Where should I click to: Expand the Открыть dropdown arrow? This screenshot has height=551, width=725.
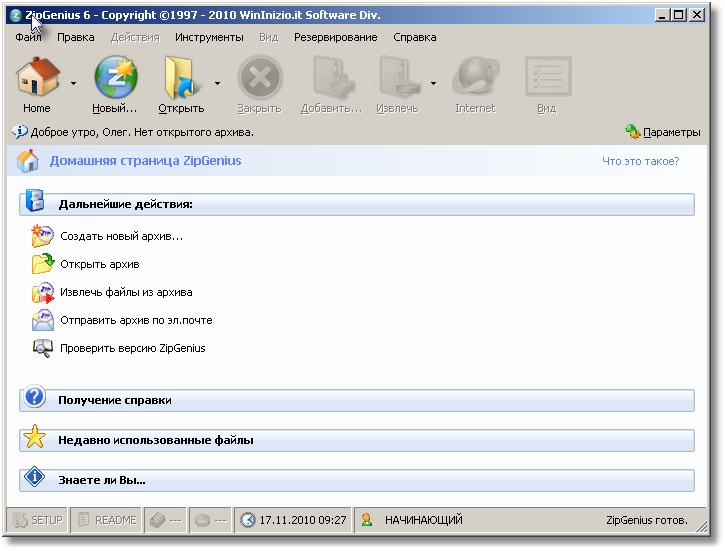point(217,84)
